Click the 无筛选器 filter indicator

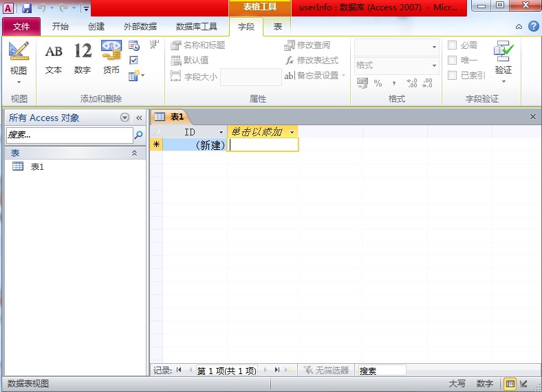(x=327, y=370)
